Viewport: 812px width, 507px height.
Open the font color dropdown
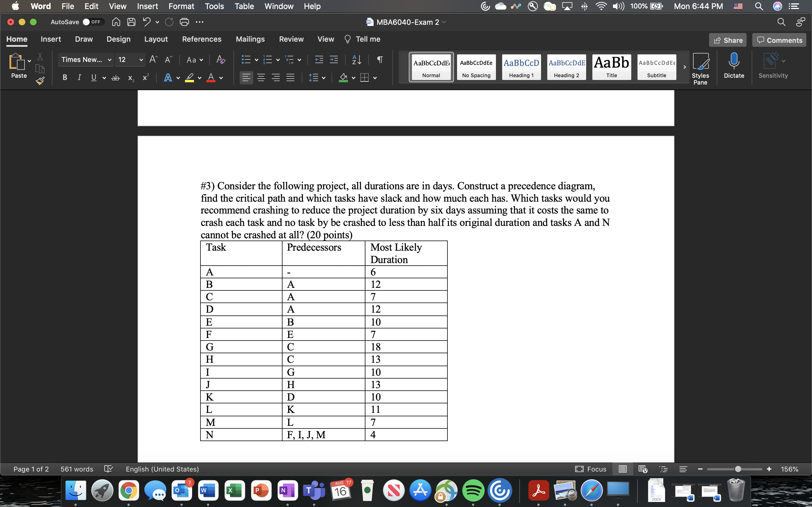pos(221,78)
